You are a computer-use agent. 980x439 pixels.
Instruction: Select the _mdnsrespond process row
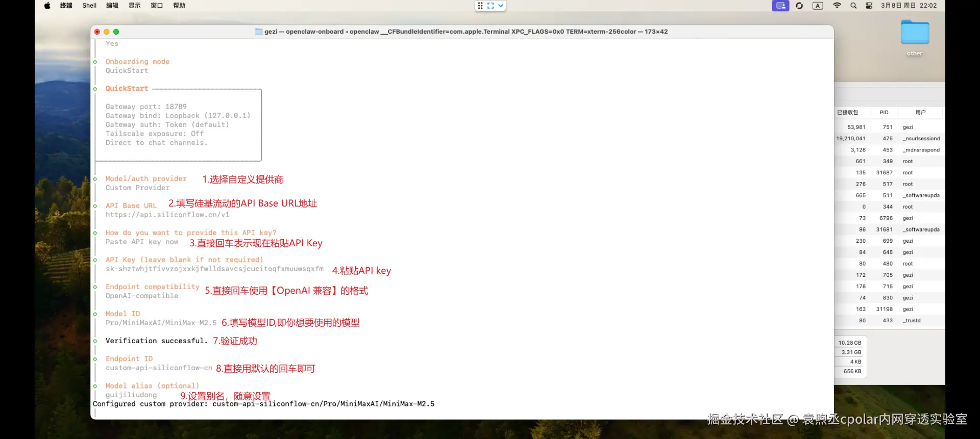tap(889, 150)
